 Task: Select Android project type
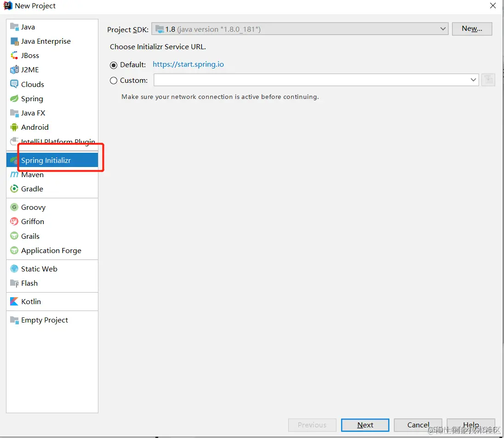[x=52, y=127]
